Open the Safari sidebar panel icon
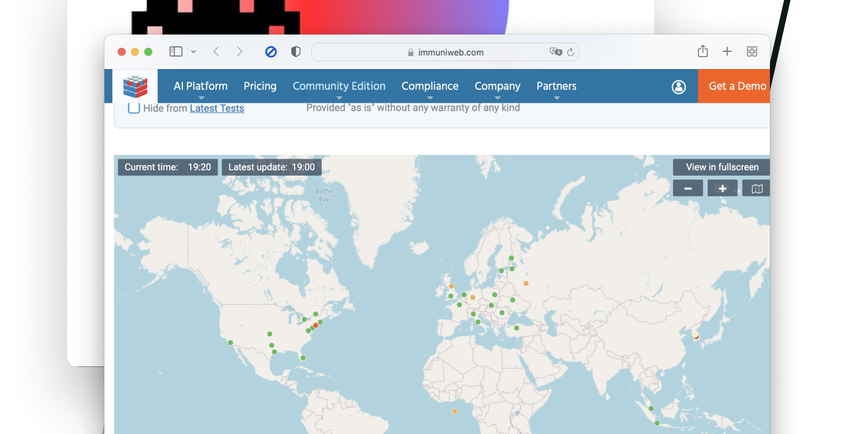The height and width of the screenshot is (434, 868). point(176,51)
